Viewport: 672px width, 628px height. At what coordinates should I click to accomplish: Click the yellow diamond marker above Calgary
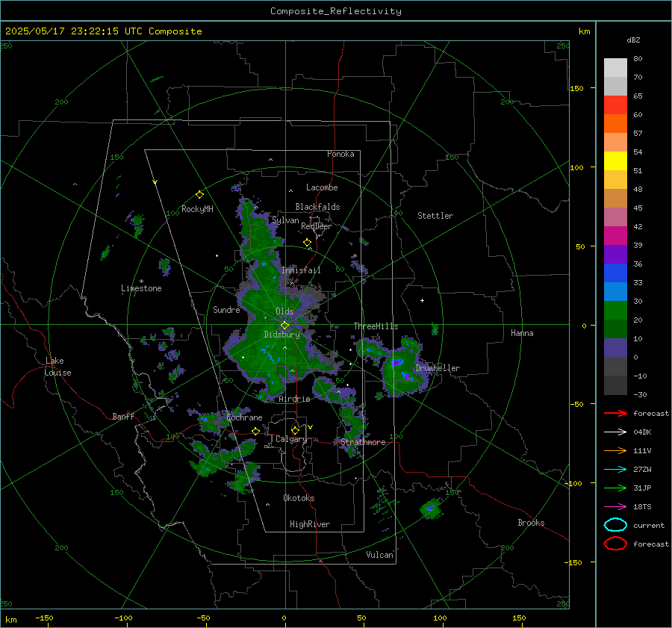coord(295,430)
